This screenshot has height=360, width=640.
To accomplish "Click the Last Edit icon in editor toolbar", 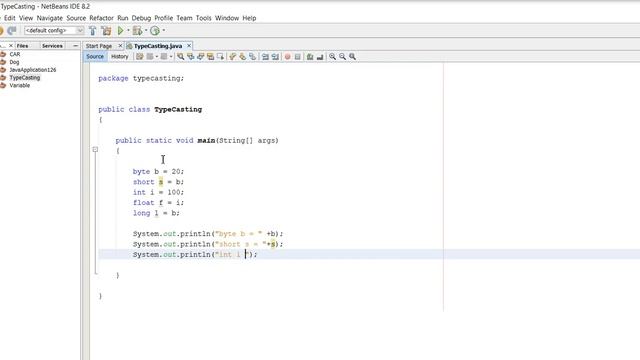I will tap(140, 57).
